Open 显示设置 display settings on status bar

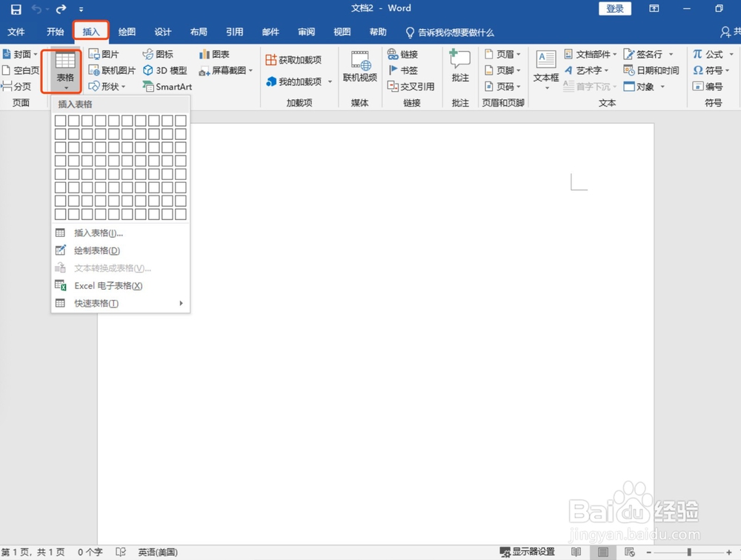(x=527, y=552)
